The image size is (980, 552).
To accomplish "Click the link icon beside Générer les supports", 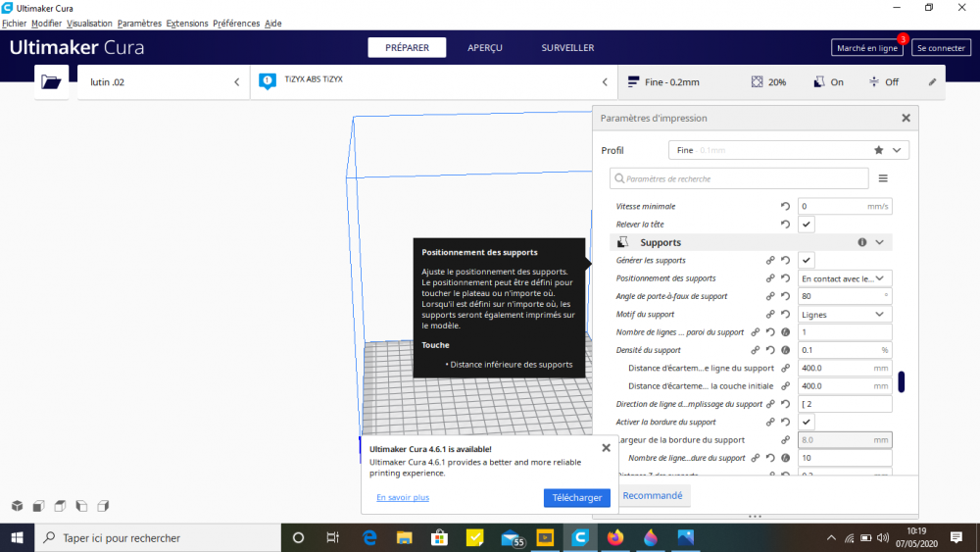I will [770, 261].
